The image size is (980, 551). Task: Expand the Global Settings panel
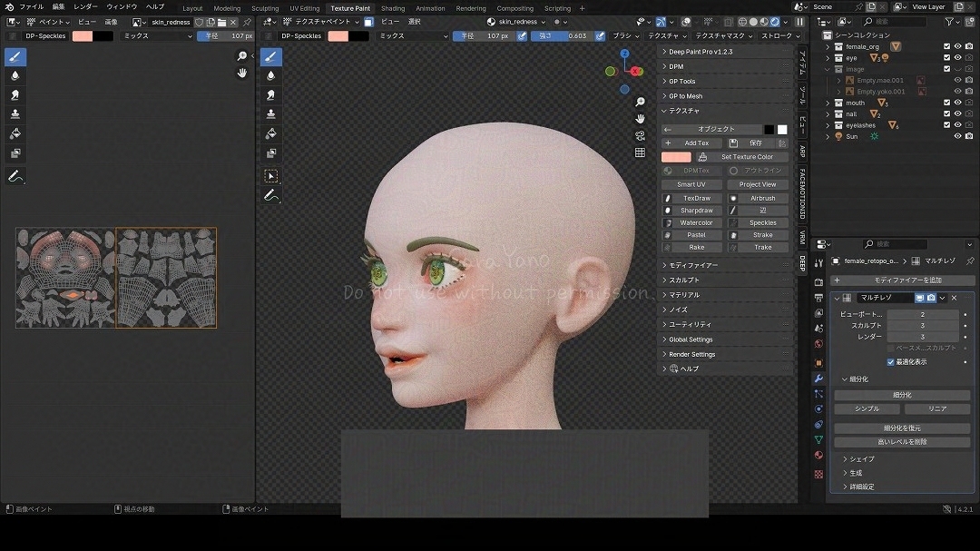[x=726, y=339]
